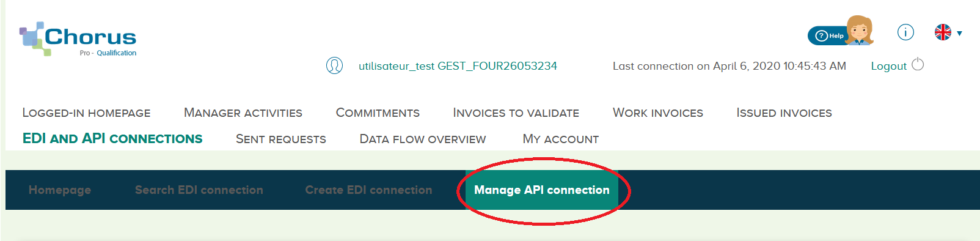The image size is (980, 241).
Task: Click the Logout link
Action: [x=888, y=66]
